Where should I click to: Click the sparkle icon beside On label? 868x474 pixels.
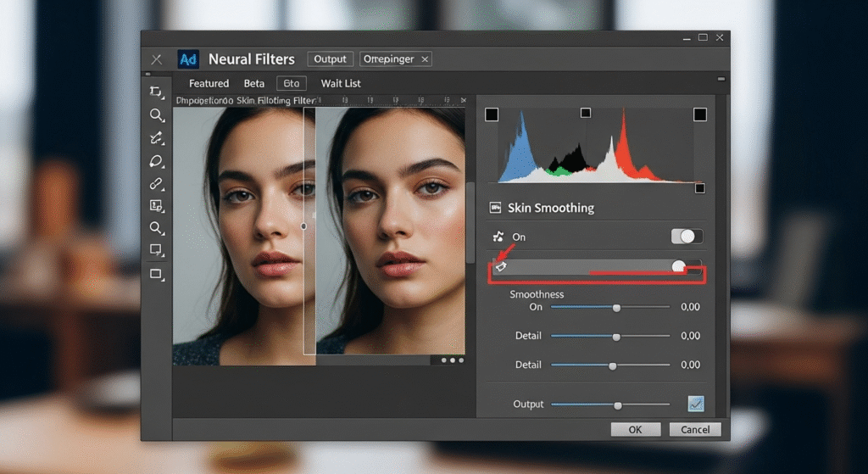(x=498, y=237)
